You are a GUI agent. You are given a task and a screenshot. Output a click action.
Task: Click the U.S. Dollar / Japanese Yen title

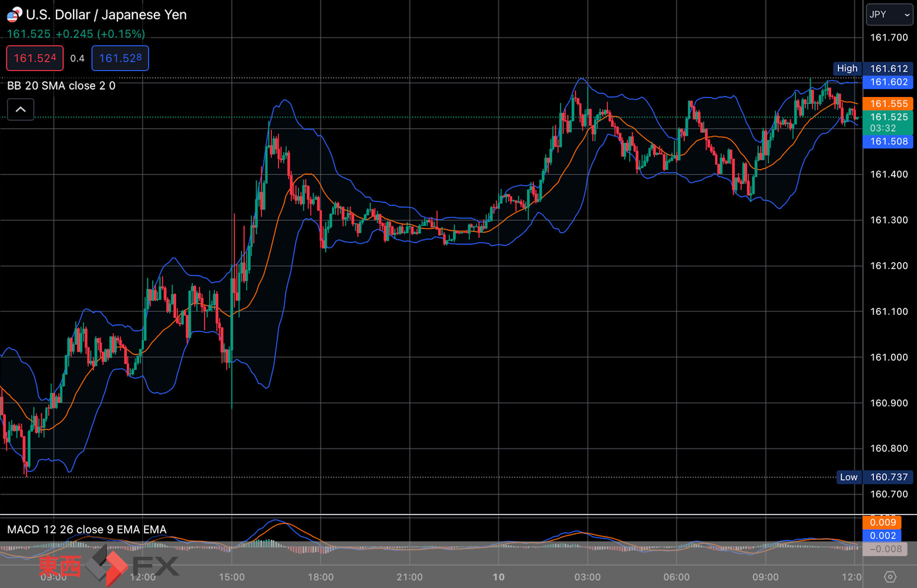point(106,15)
